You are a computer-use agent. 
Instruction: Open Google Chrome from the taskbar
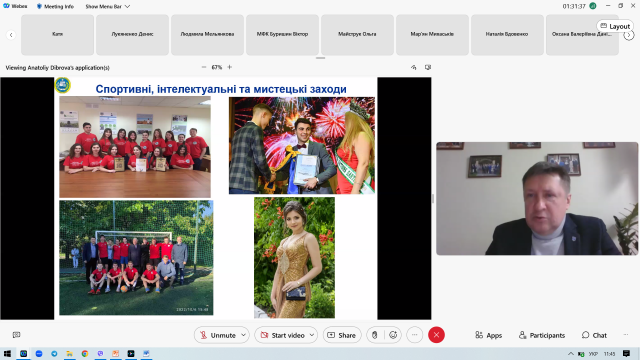point(85,353)
